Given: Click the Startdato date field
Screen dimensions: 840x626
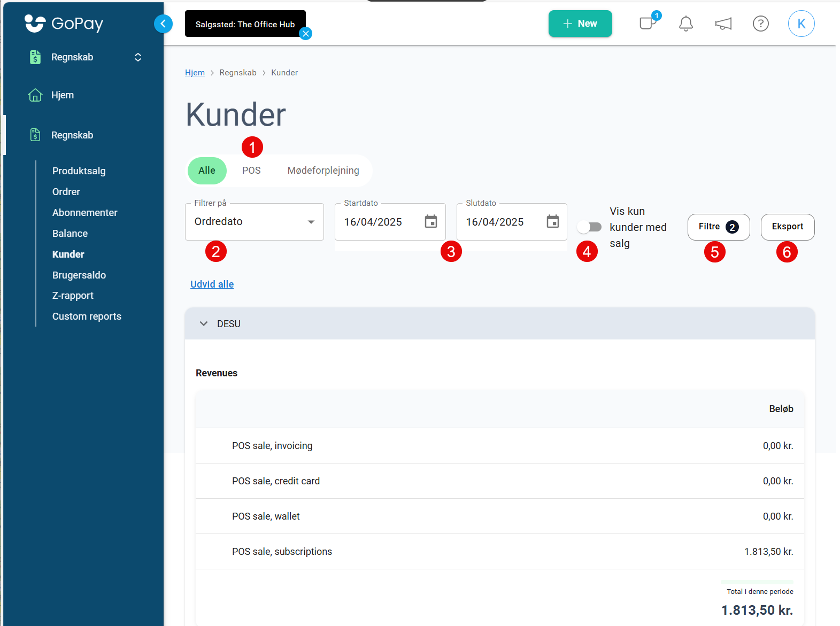Looking at the screenshot, I should [390, 222].
